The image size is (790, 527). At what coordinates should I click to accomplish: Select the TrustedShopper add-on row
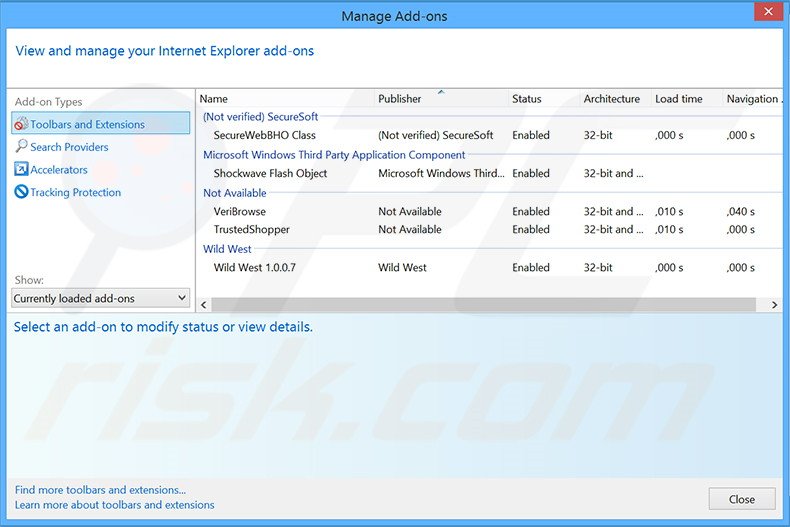490,229
